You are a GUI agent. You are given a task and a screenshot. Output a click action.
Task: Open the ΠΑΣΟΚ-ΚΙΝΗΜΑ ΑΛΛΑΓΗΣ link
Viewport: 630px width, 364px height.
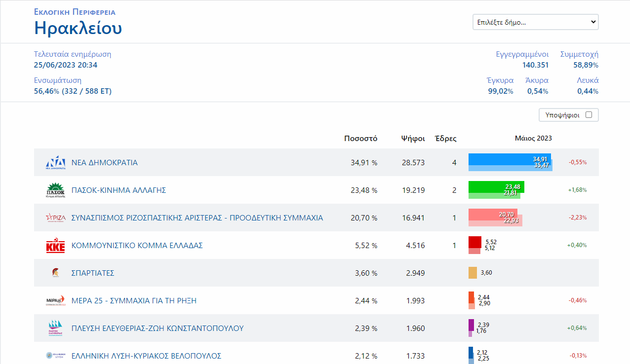[118, 190]
